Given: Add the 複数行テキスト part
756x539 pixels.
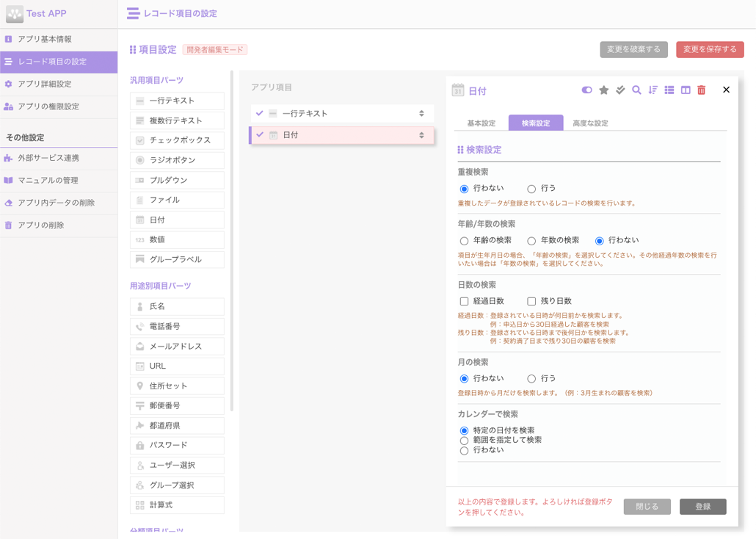Looking at the screenshot, I should coord(177,120).
